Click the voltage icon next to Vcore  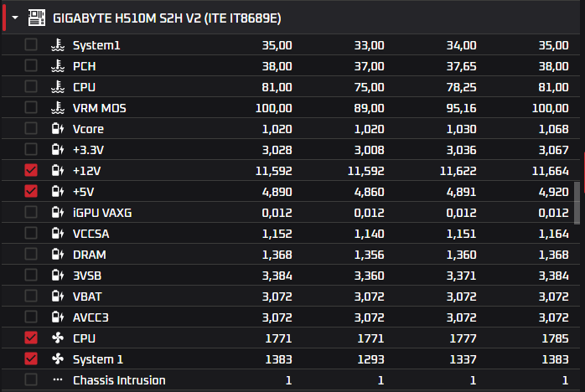58,129
